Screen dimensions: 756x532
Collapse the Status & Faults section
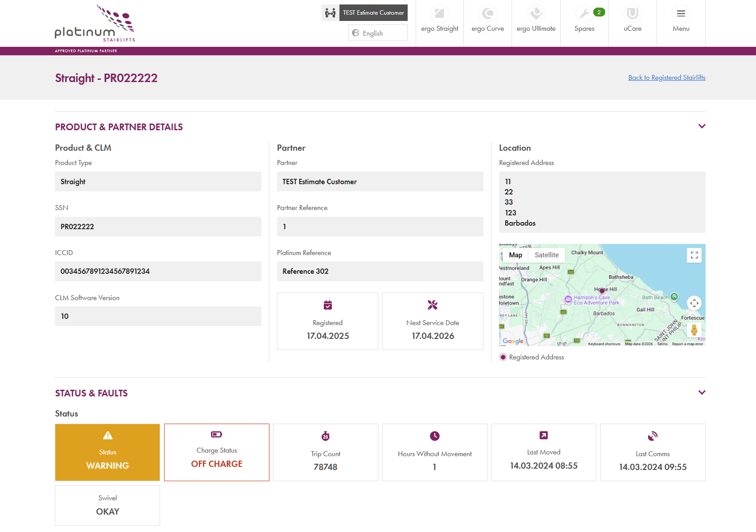point(702,392)
